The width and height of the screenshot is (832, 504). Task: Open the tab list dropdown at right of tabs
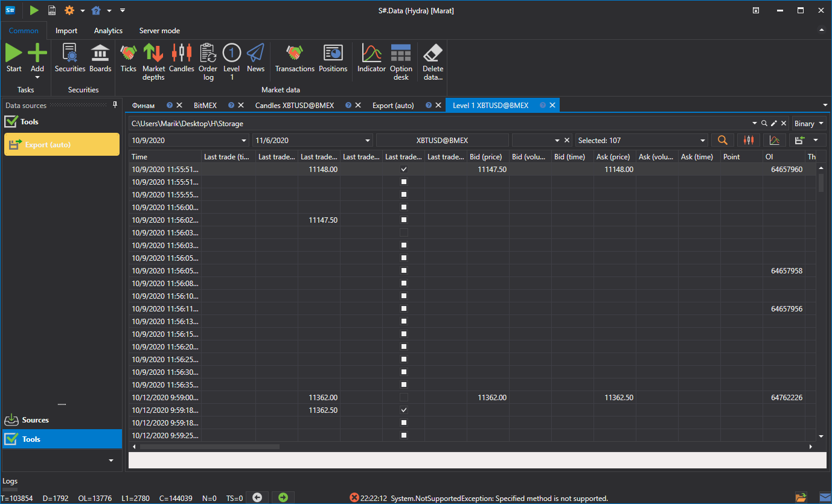(x=825, y=105)
